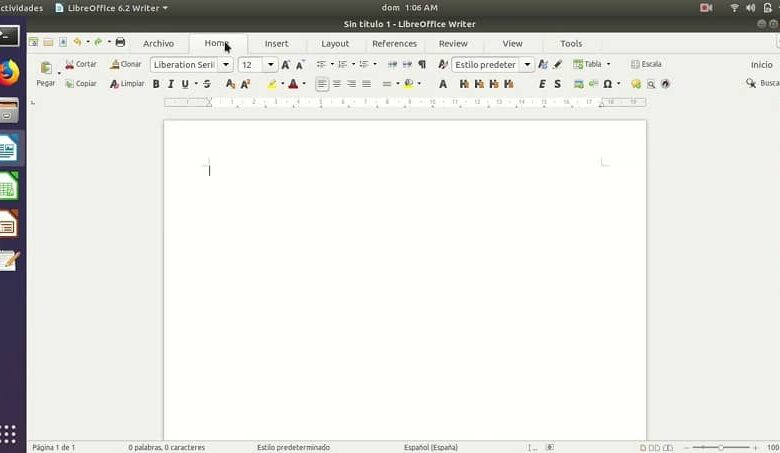Apply the paragraph background color

408,84
